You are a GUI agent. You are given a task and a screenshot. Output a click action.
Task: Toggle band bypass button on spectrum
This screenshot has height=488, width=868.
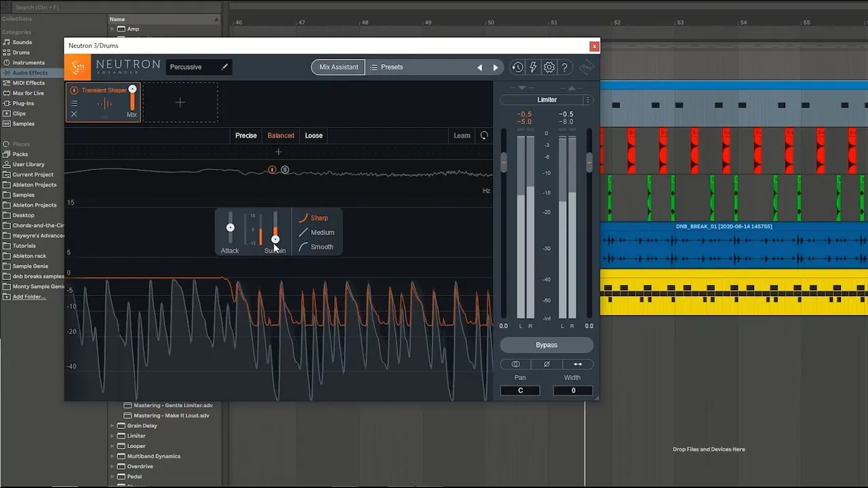pyautogui.click(x=272, y=169)
